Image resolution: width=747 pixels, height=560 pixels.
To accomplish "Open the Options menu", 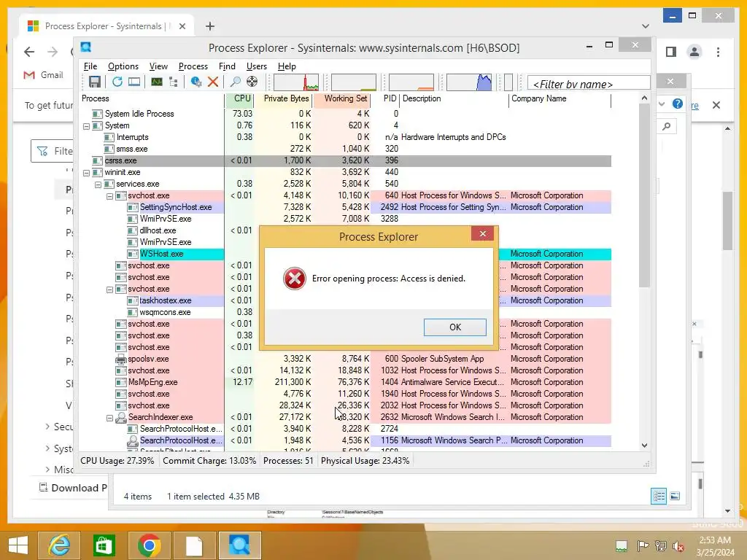I will click(x=123, y=66).
